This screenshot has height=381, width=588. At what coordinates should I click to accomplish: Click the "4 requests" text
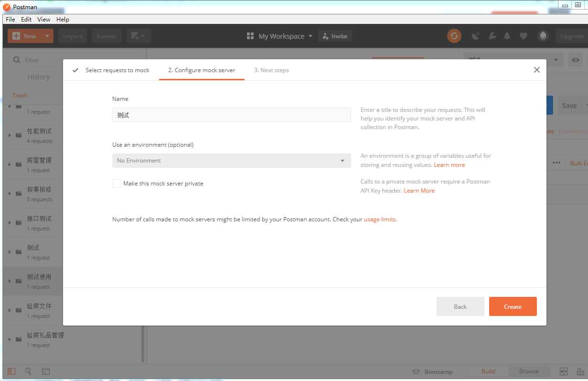tap(40, 141)
